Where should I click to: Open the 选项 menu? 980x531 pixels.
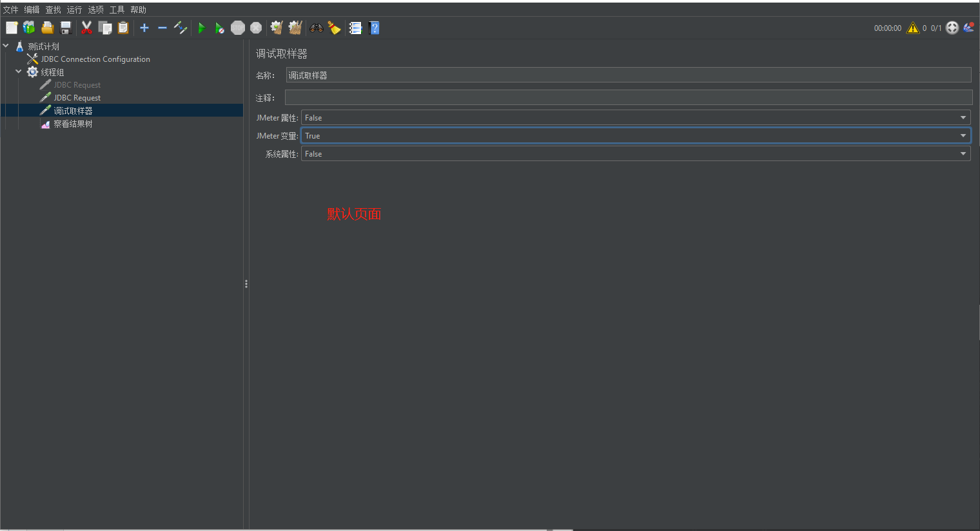(x=96, y=10)
